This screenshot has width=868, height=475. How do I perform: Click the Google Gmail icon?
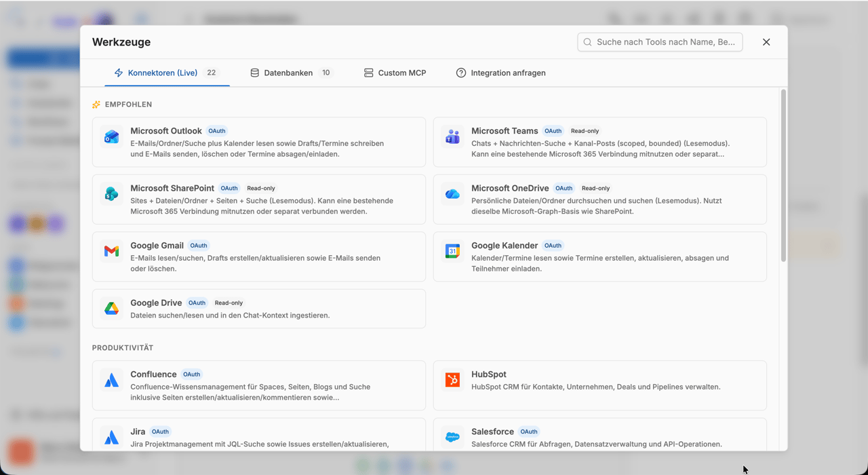point(111,252)
